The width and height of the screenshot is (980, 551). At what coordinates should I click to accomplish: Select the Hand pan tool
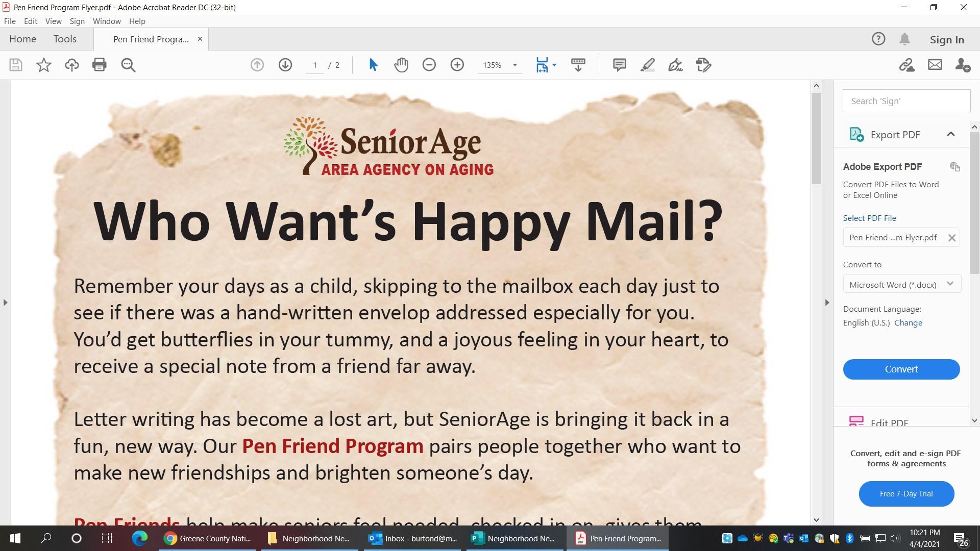coord(401,65)
